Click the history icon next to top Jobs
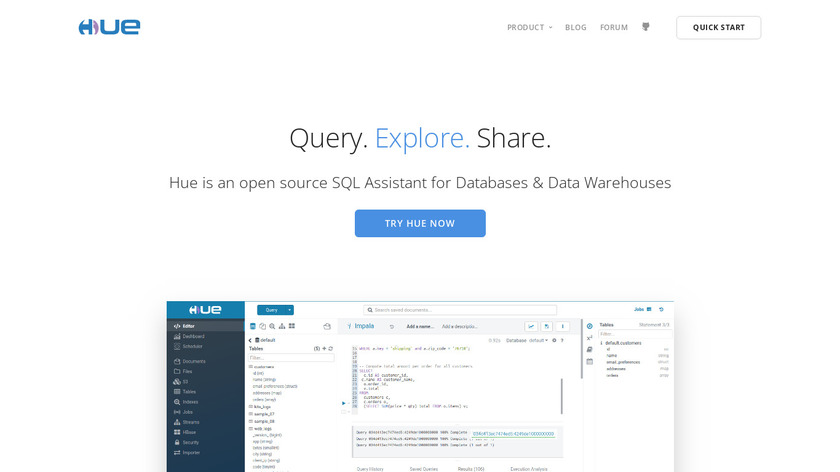 [661, 310]
